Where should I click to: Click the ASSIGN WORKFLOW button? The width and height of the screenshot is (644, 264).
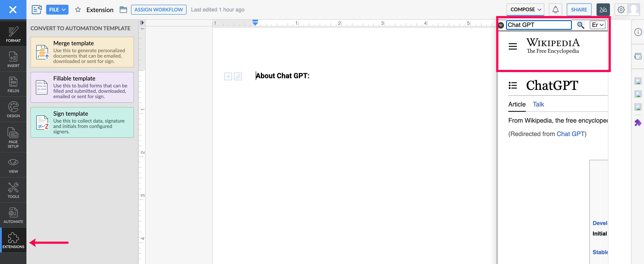[x=159, y=9]
